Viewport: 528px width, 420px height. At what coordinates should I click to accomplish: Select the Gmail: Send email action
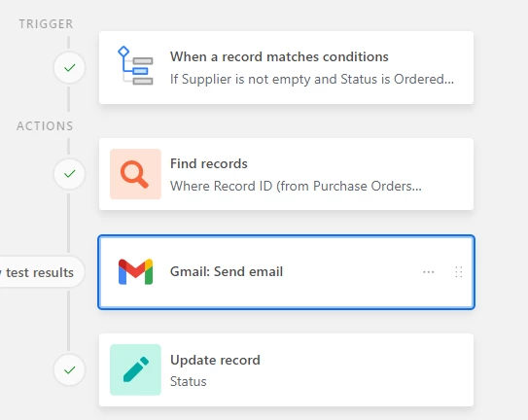(286, 272)
